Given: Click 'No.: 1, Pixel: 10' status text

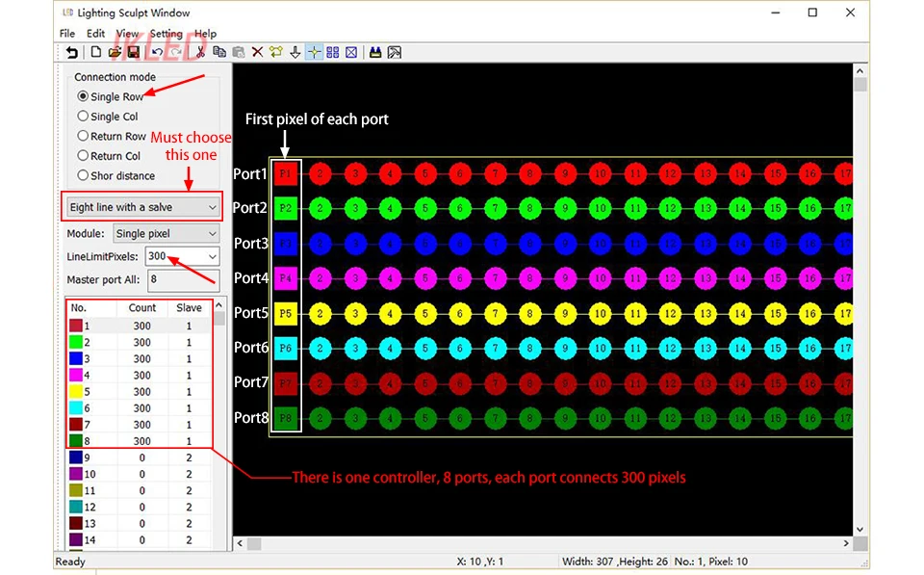Looking at the screenshot, I should coord(710,562).
